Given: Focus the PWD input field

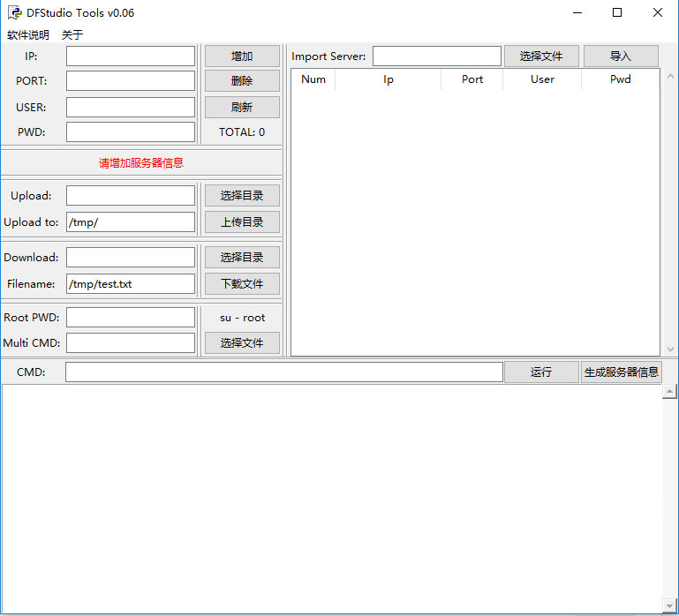Looking at the screenshot, I should pyautogui.click(x=131, y=132).
